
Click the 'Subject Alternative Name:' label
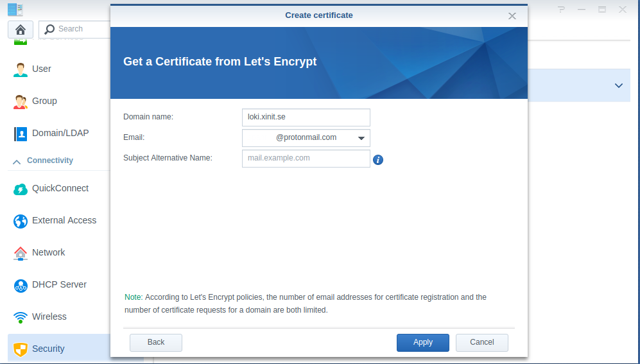tap(168, 158)
